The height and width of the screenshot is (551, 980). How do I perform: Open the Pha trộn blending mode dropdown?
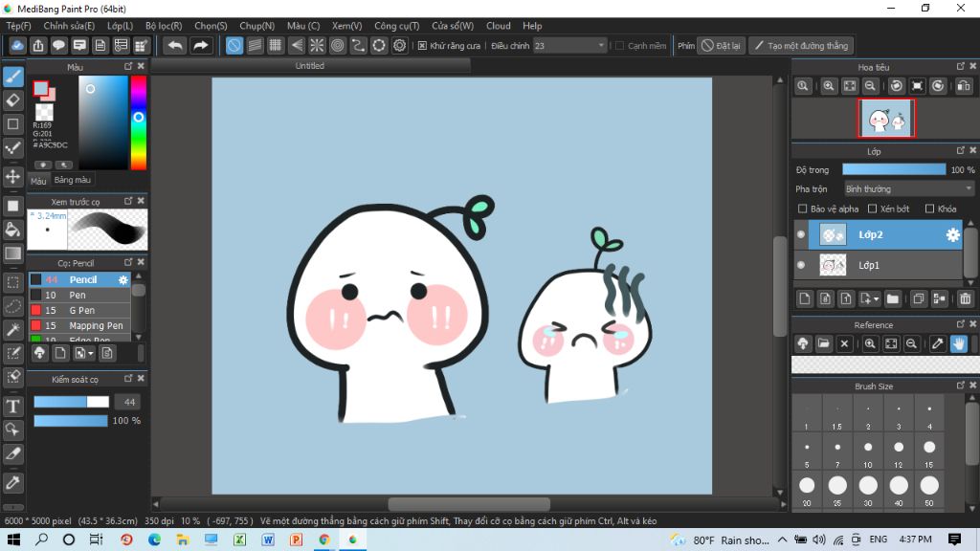909,188
